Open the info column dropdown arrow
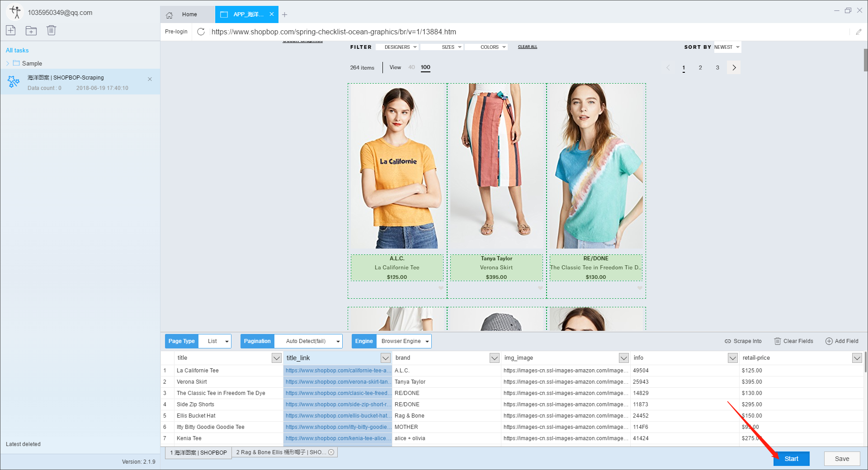The image size is (868, 470). (x=733, y=358)
